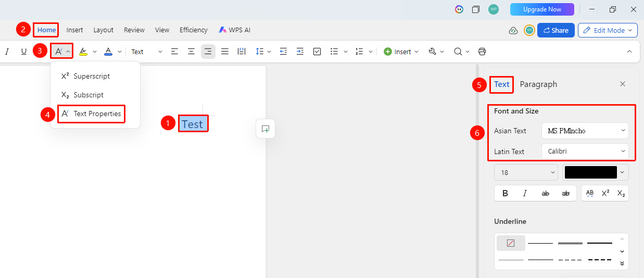Click the highlight color marker icon
Screen dimensions: 644x278
[83, 52]
